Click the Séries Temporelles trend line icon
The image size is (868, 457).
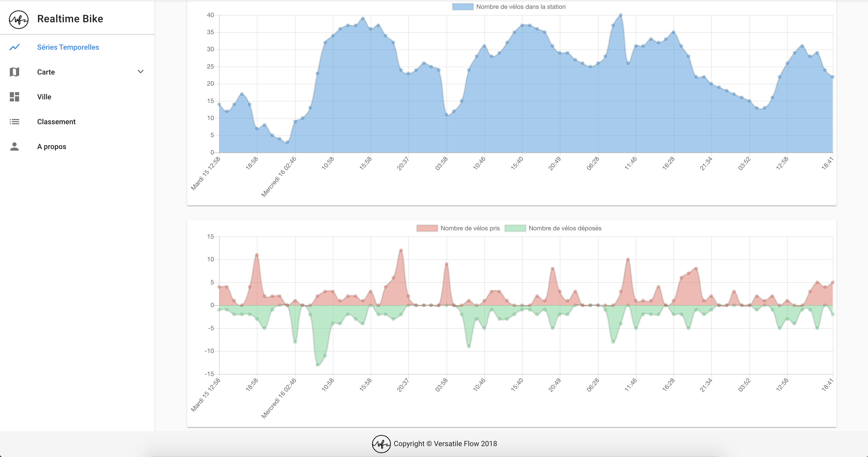pyautogui.click(x=14, y=47)
